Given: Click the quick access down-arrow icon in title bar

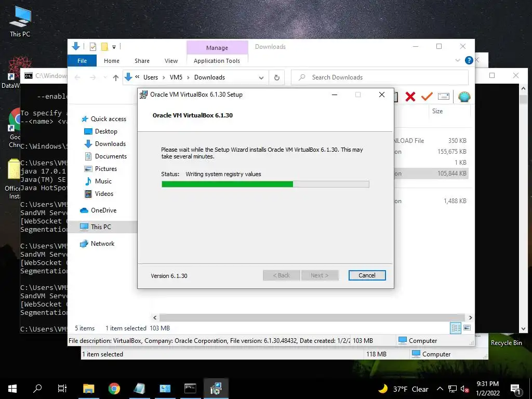Looking at the screenshot, I should pos(76,46).
